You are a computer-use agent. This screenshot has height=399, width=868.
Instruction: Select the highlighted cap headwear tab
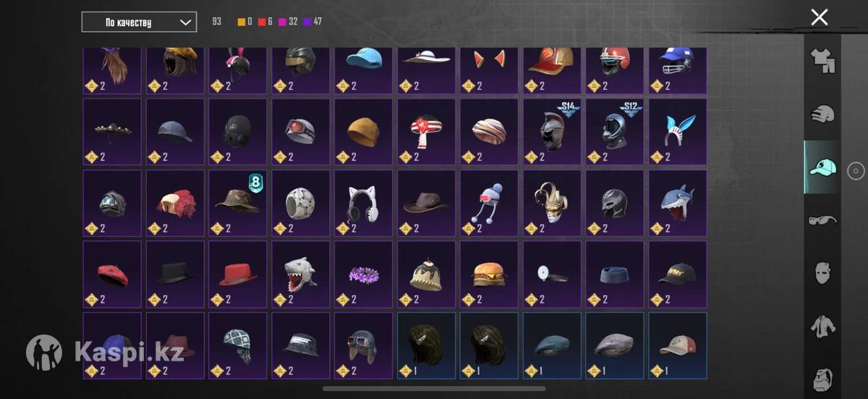tap(822, 167)
